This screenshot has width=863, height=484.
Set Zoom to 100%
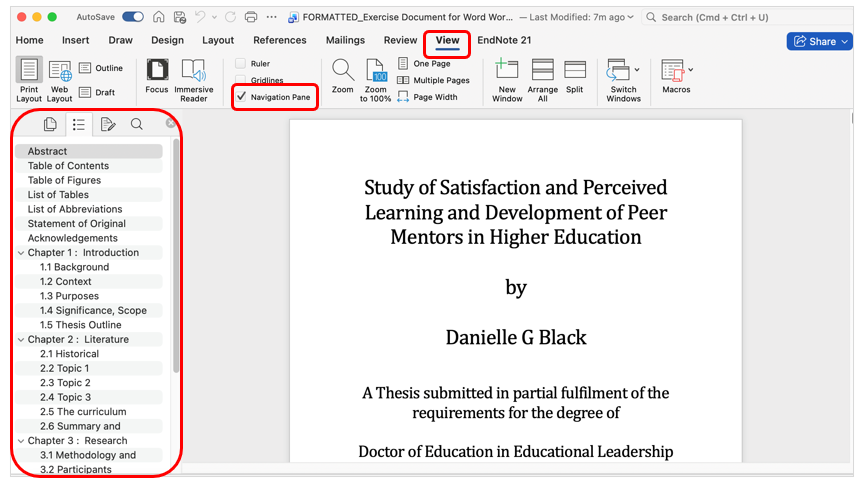(375, 80)
